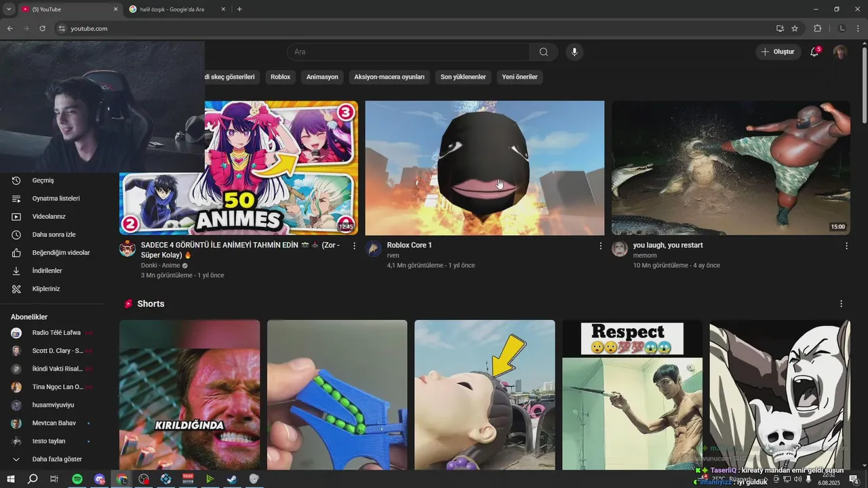The width and height of the screenshot is (868, 488).
Task: Play Roblox Core 1 thumbnail
Action: click(x=485, y=168)
